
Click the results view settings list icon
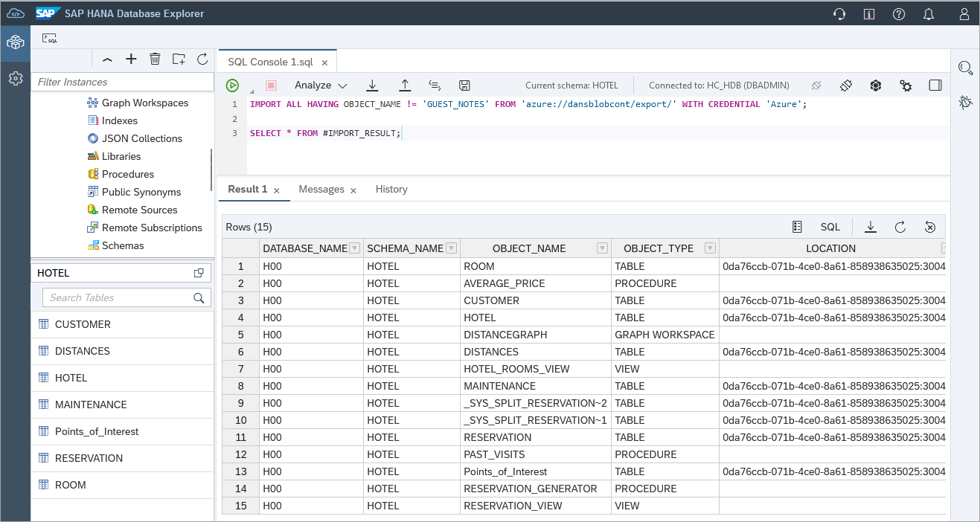(797, 227)
